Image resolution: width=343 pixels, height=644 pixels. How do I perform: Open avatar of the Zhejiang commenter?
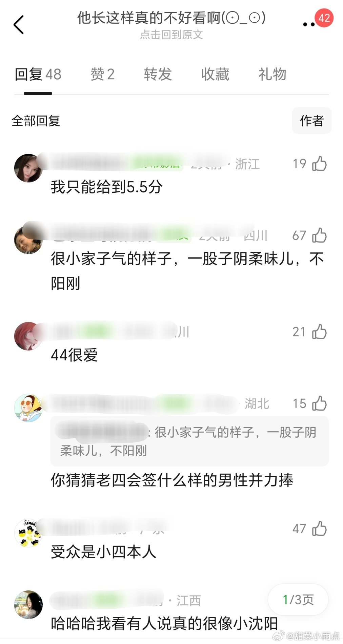tap(28, 168)
